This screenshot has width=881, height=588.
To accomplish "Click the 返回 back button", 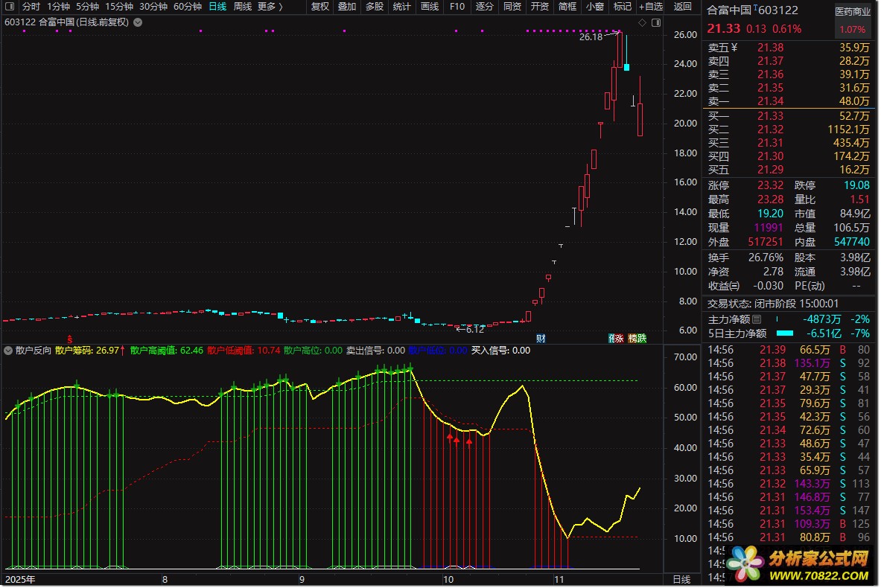I will (x=682, y=7).
